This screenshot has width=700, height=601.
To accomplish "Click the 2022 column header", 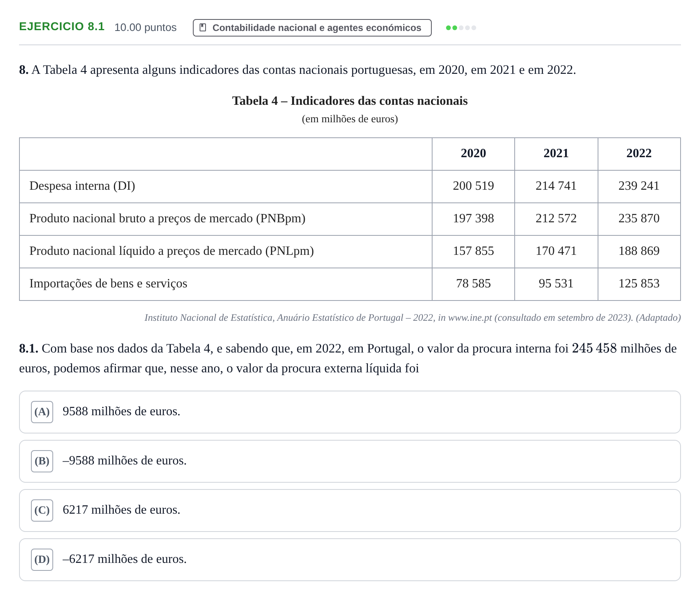I will tap(639, 154).
